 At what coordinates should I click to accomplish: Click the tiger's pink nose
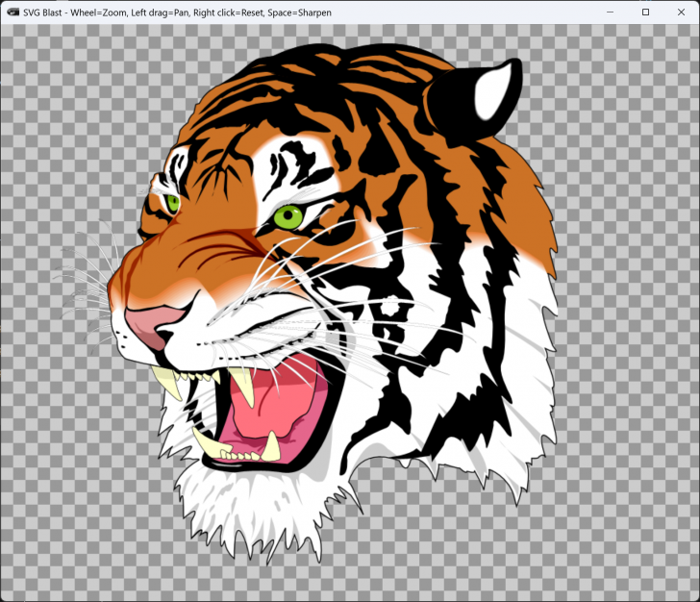coord(153,325)
